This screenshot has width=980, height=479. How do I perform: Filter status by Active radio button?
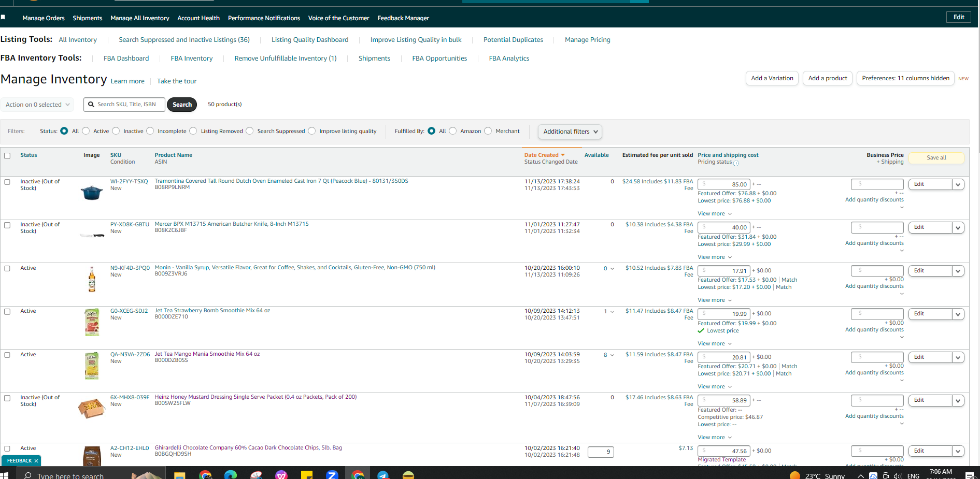pos(86,131)
